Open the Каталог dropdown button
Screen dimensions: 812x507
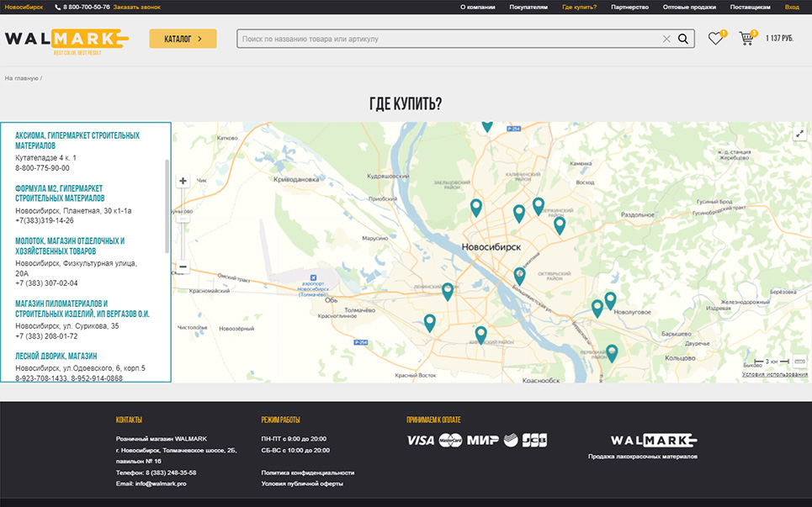point(183,39)
